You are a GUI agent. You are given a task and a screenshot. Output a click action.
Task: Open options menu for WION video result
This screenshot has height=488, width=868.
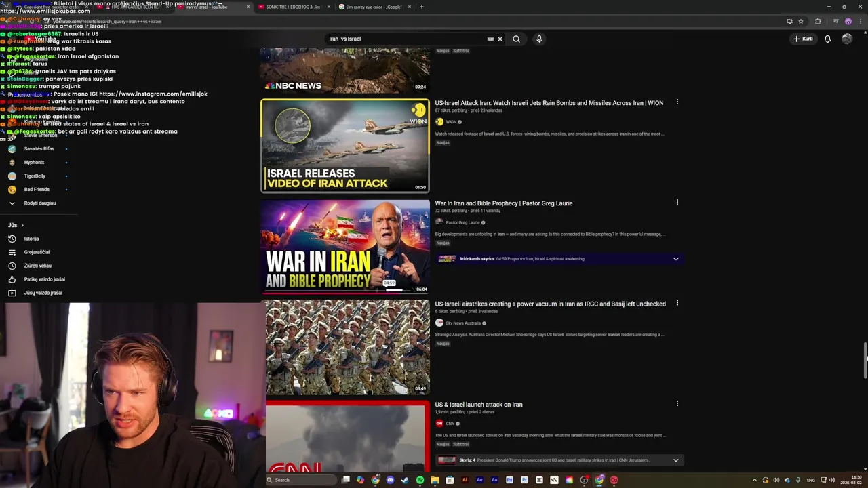tap(677, 102)
